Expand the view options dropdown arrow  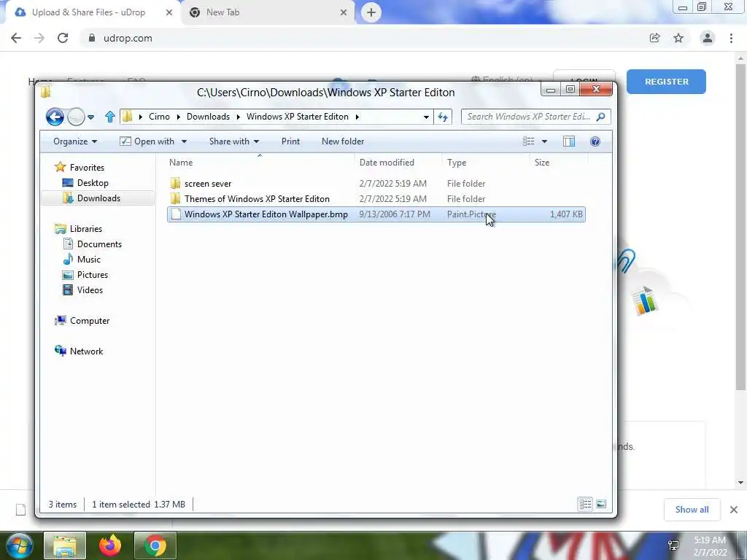click(544, 141)
